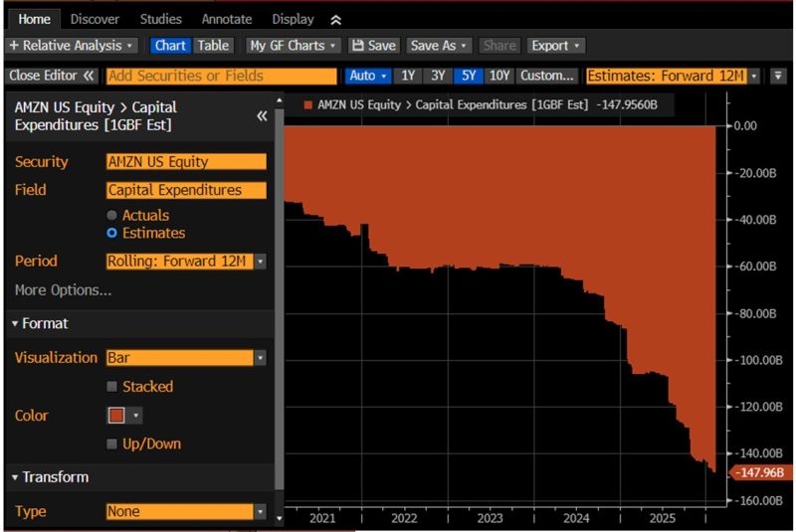Click the Close Editor double-arrow icon
The image size is (796, 532).
click(88, 76)
